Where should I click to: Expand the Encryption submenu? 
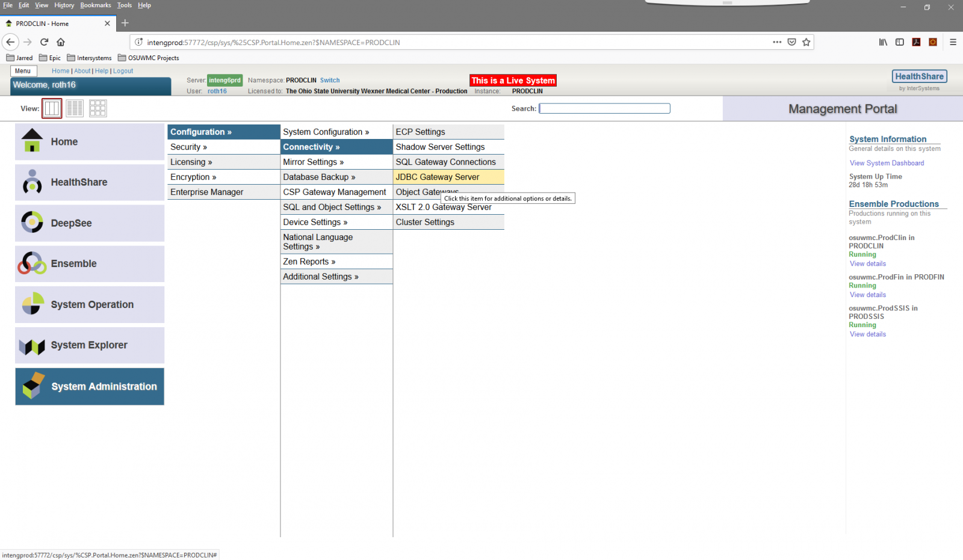point(224,177)
